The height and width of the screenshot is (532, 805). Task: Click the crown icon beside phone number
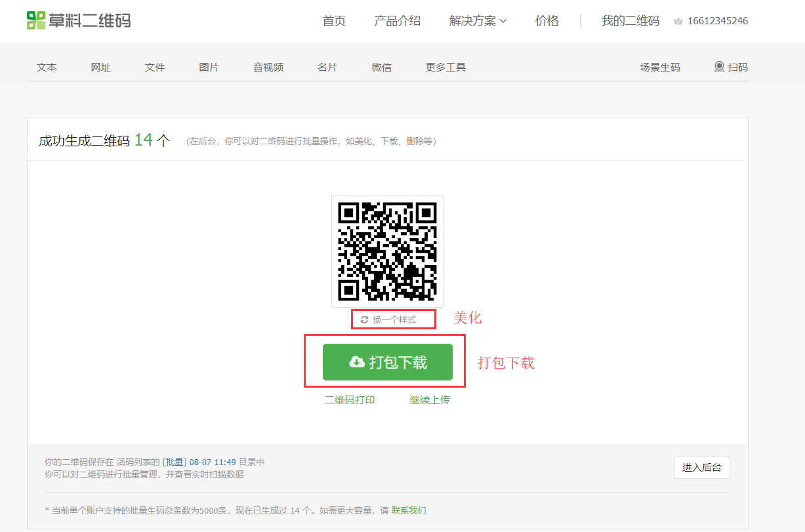coord(678,20)
